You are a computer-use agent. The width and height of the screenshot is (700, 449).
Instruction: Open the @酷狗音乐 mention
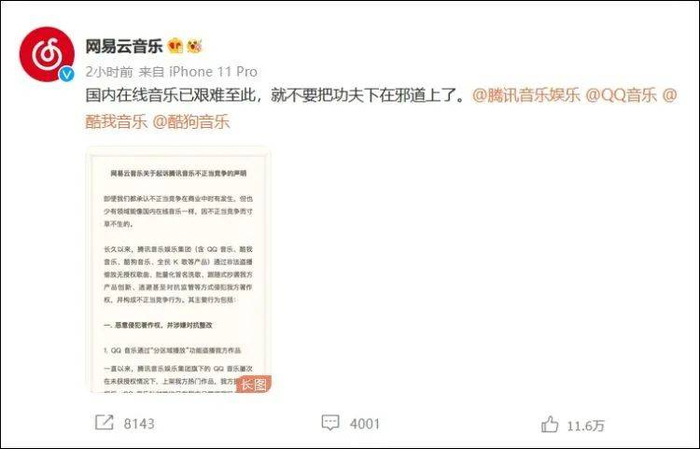coord(191,121)
